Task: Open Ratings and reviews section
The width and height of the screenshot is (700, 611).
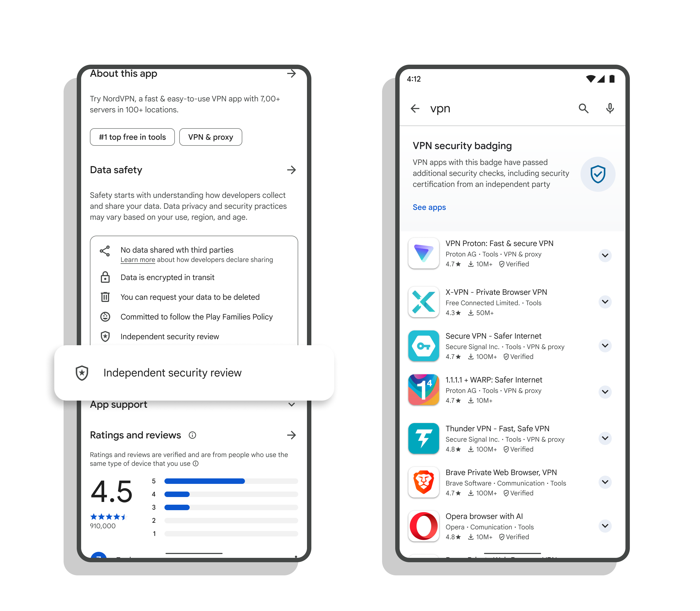Action: click(x=291, y=435)
